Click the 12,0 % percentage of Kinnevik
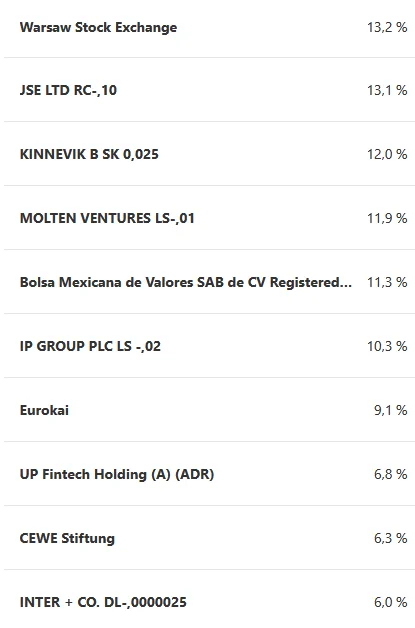The height and width of the screenshot is (628, 415). click(387, 154)
